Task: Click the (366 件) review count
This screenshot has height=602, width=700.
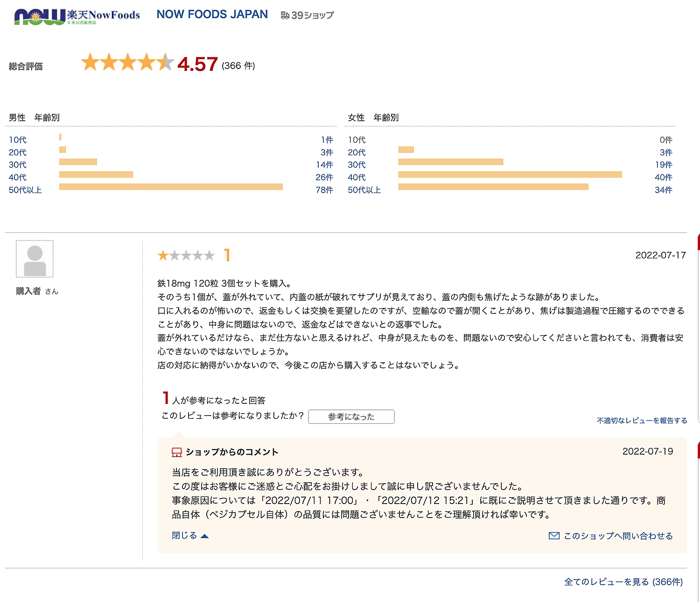Action: [238, 66]
